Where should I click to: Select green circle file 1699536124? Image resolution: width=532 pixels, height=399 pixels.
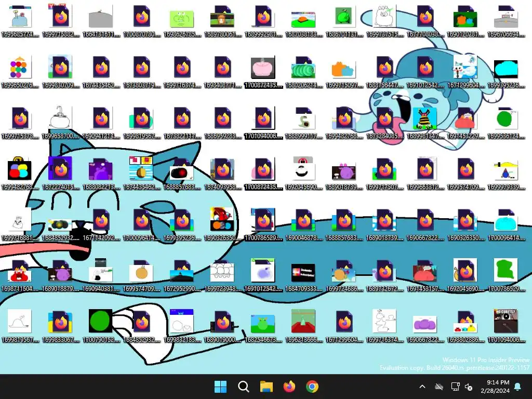coord(506,123)
